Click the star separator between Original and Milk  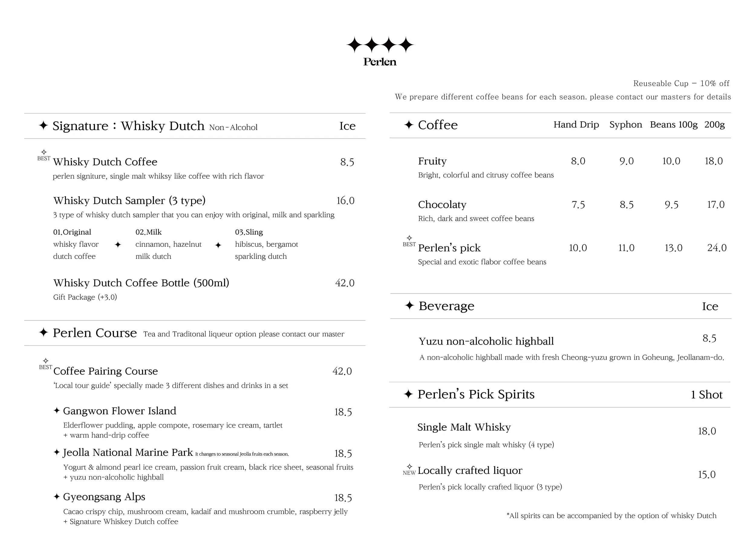(x=118, y=245)
